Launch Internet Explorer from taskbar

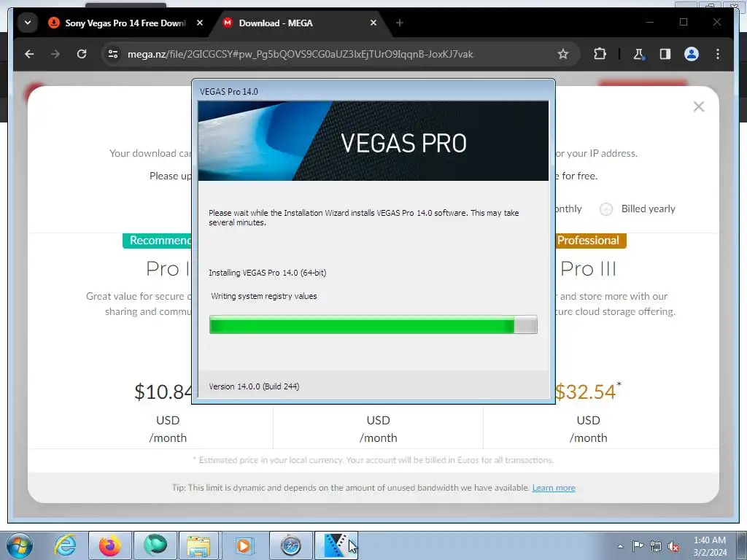pos(65,545)
